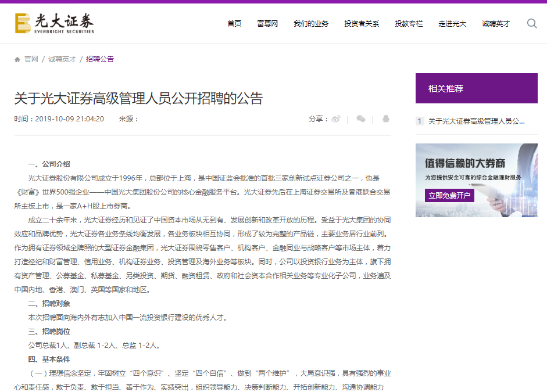Click line 本次招聘面向海内外有志加入中国一流投资银行建设的优秀人才。
This screenshot has width=547, height=392.
(128, 318)
